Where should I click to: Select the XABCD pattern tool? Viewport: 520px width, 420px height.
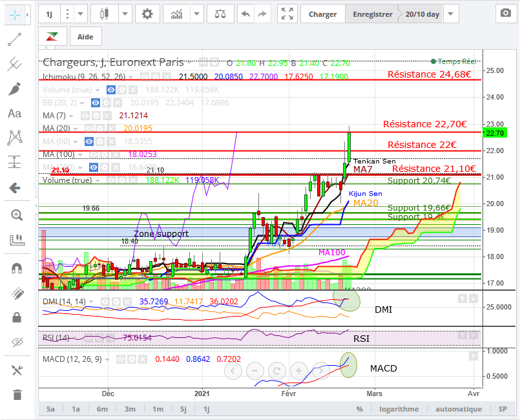[x=15, y=138]
